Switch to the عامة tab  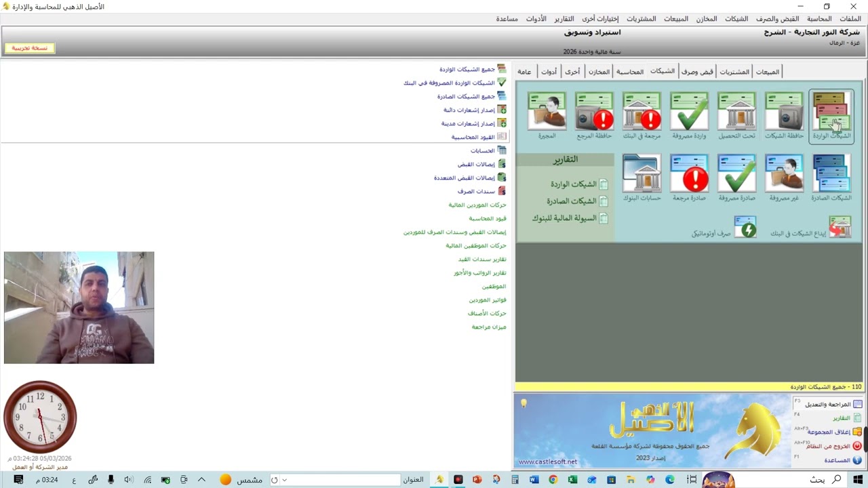click(524, 72)
